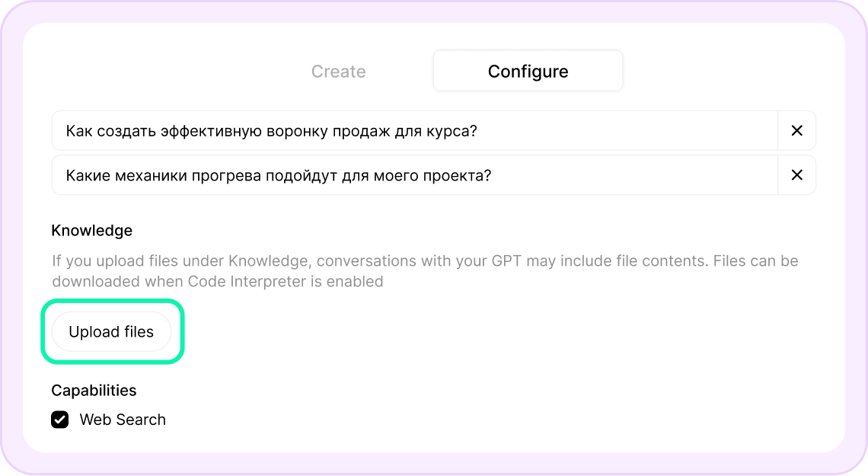The width and height of the screenshot is (868, 476).
Task: Click the checked box in Capabilities section
Action: (59, 419)
